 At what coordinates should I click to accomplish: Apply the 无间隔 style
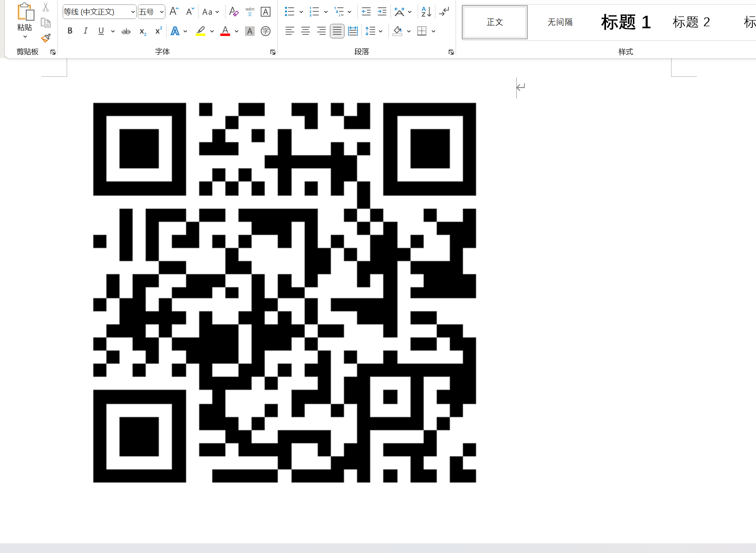click(x=560, y=22)
